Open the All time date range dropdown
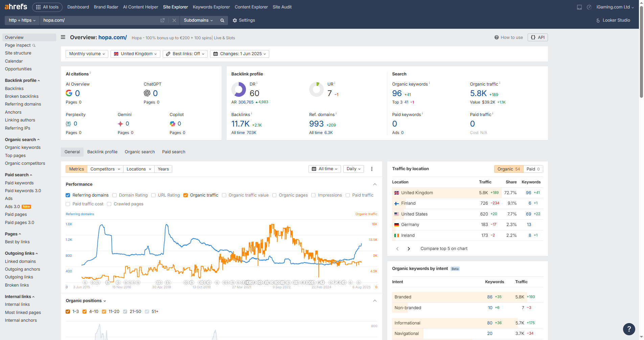This screenshot has width=644, height=340. (x=324, y=169)
